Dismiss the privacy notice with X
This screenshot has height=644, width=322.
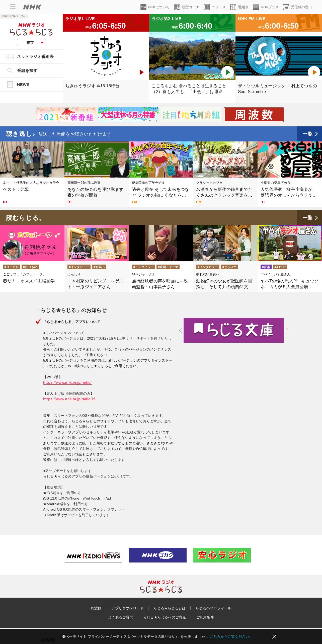[x=274, y=636]
